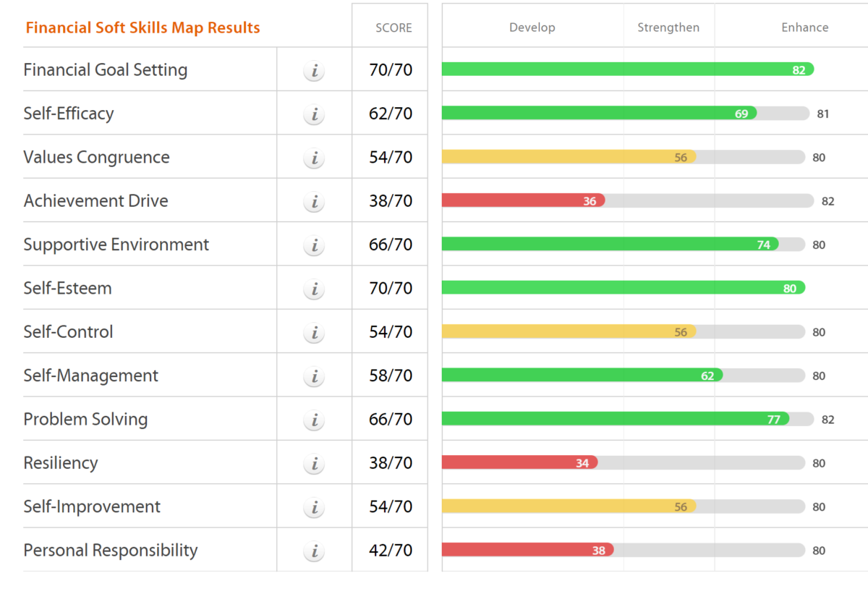The width and height of the screenshot is (868, 594).
Task: Click the Resiliency skill label
Action: pos(61,463)
